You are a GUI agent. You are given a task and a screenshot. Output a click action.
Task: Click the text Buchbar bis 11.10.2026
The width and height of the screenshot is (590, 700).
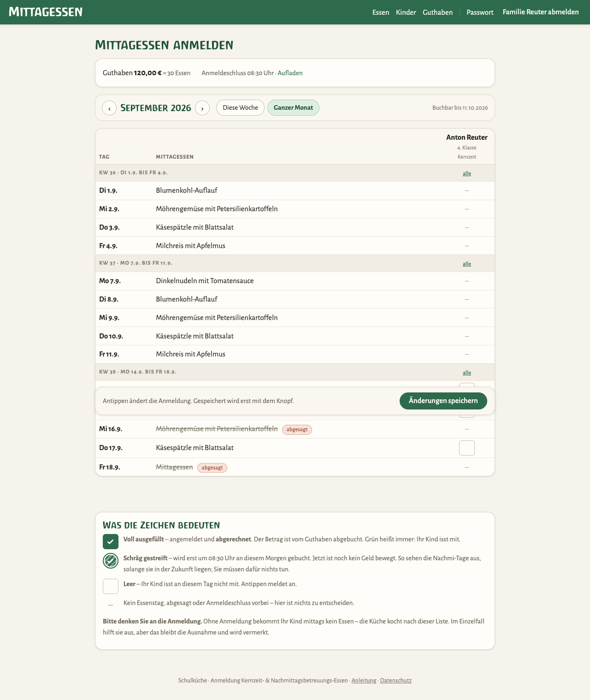[x=460, y=108]
